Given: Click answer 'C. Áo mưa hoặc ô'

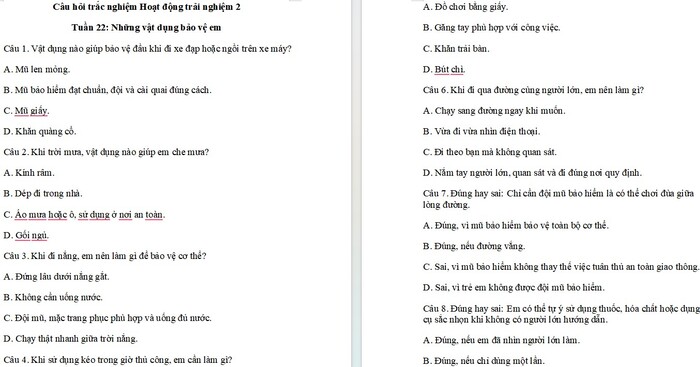Looking at the screenshot, I should coord(84,215).
